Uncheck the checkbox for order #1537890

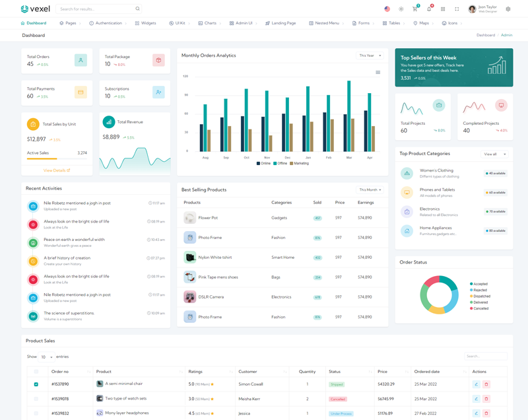[36, 384]
